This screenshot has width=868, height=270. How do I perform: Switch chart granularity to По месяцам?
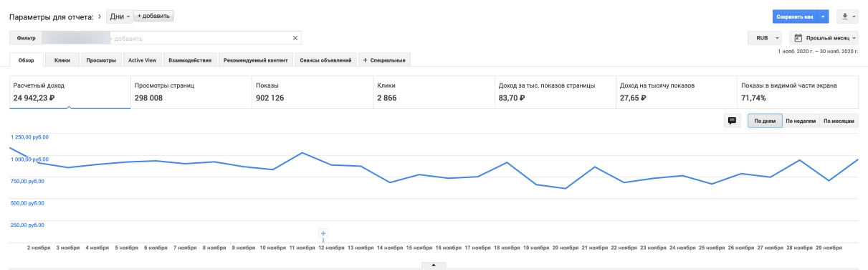[839, 121]
